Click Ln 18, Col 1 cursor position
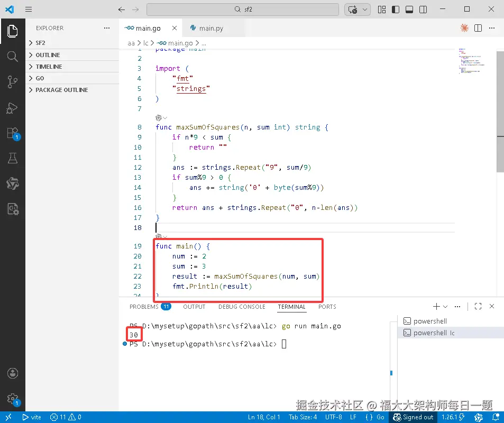 click(264, 417)
